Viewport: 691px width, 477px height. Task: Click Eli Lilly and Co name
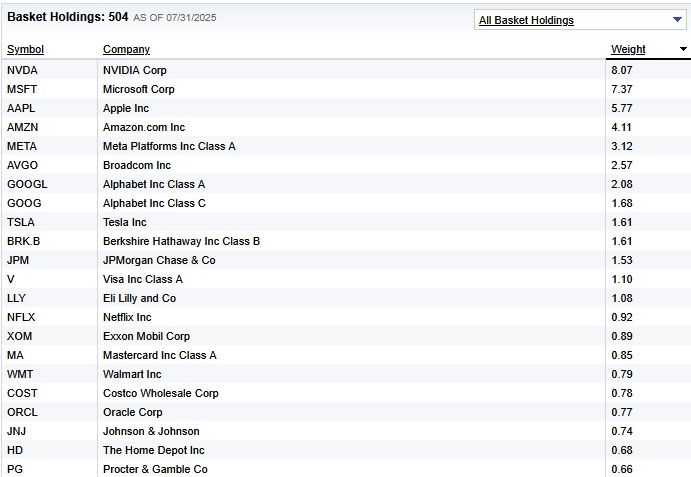[140, 298]
